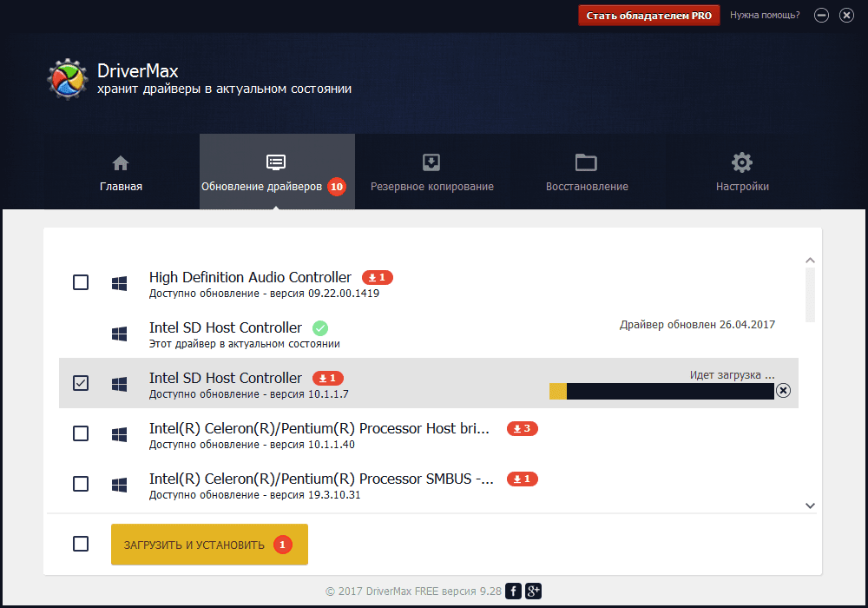Click Intel(R) Celeron Processor Host bri... title
The width and height of the screenshot is (868, 608).
(x=319, y=428)
